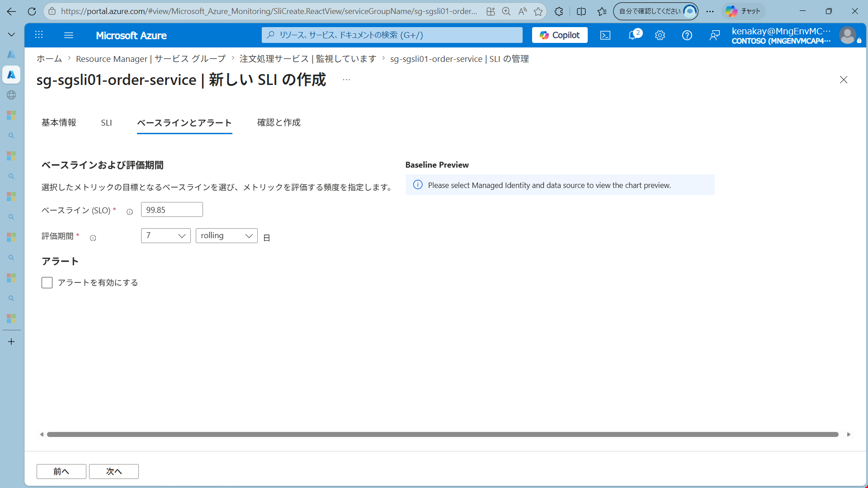Select the active Azure tab in vertical tabs

11,75
